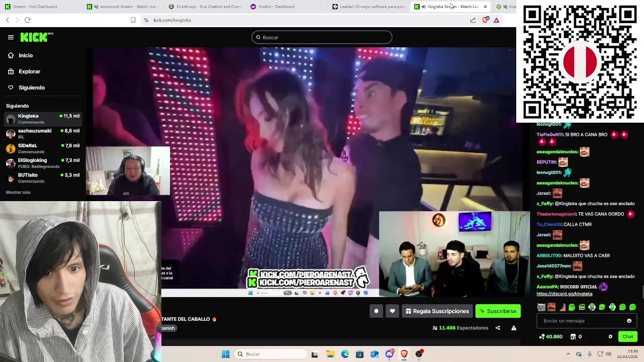
Task: Reload the page
Action: 27,20
